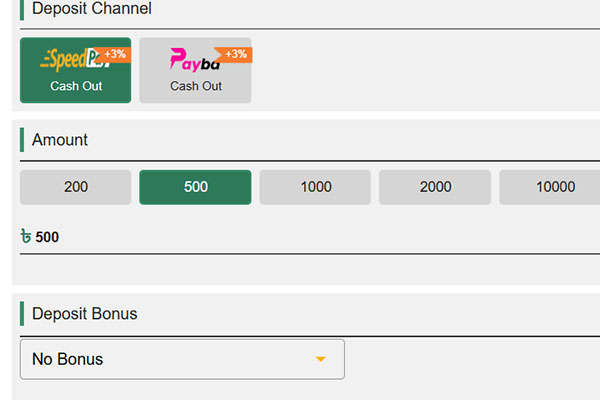Viewport: 600px width, 400px height.
Task: Click the +3% badge on SpeedPay
Action: (x=115, y=53)
